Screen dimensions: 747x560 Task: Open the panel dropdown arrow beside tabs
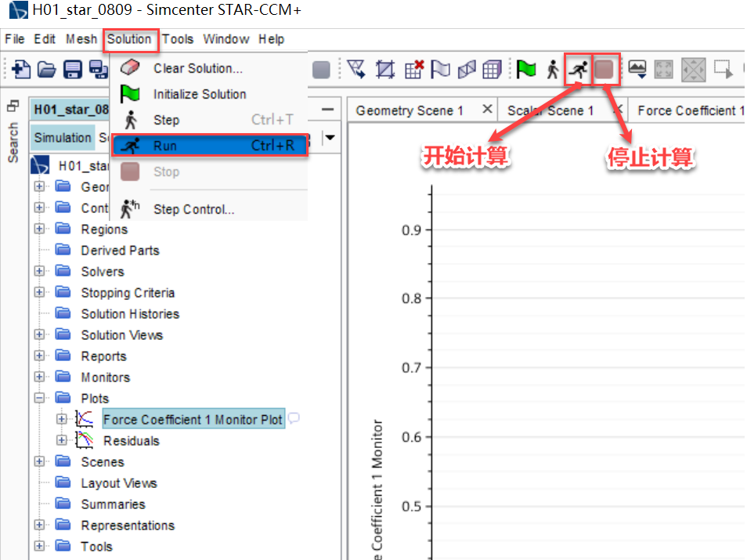[330, 138]
